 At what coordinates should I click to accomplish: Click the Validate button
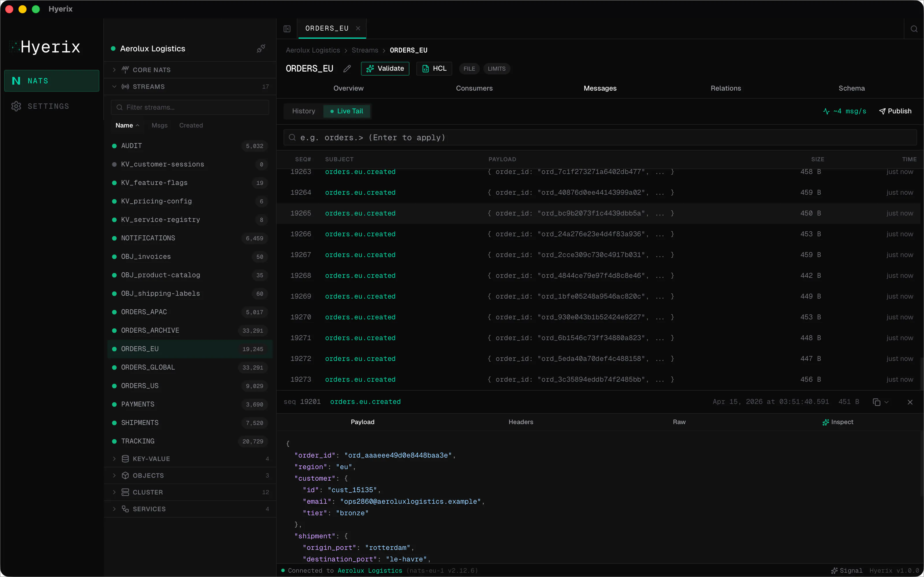point(385,69)
